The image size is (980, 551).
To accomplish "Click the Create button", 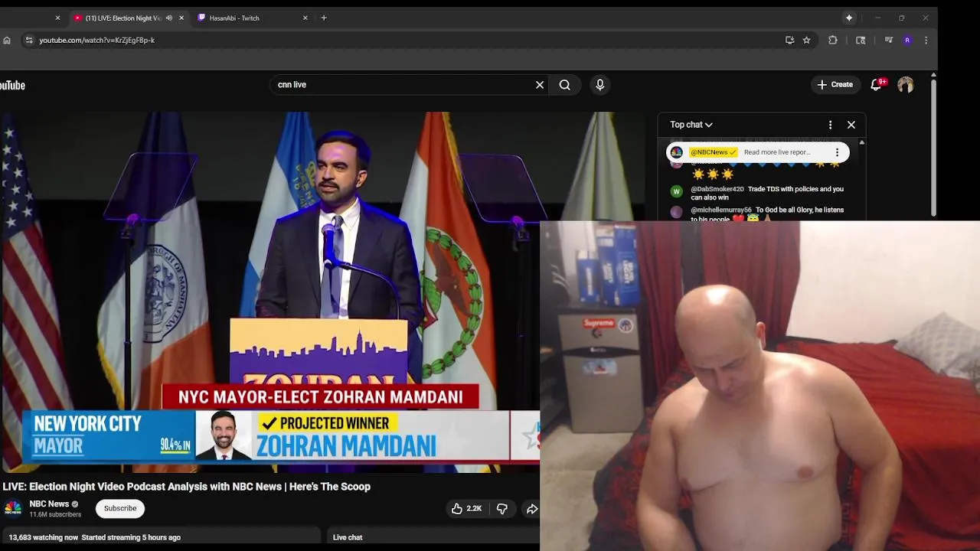I will pos(835,85).
